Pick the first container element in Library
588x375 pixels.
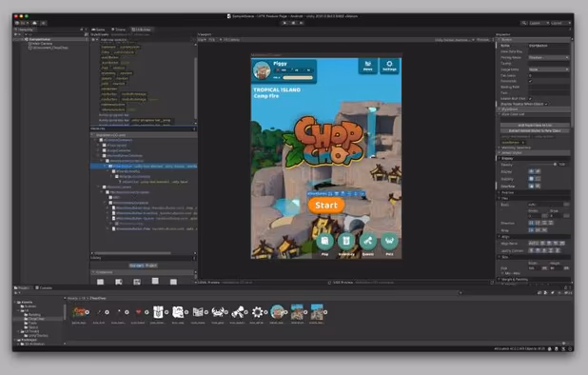(x=100, y=282)
